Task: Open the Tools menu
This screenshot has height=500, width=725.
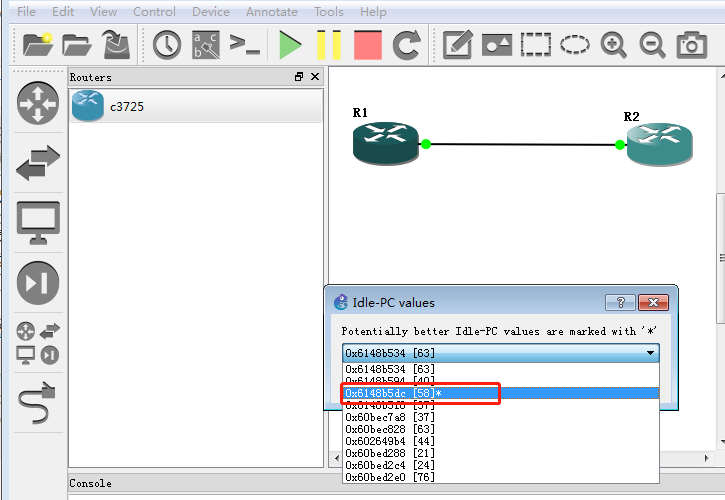Action: click(329, 12)
